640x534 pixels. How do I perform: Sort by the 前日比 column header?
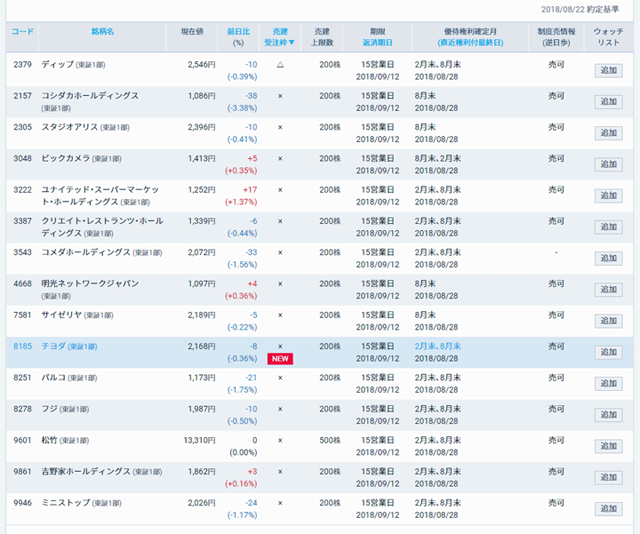(x=238, y=31)
